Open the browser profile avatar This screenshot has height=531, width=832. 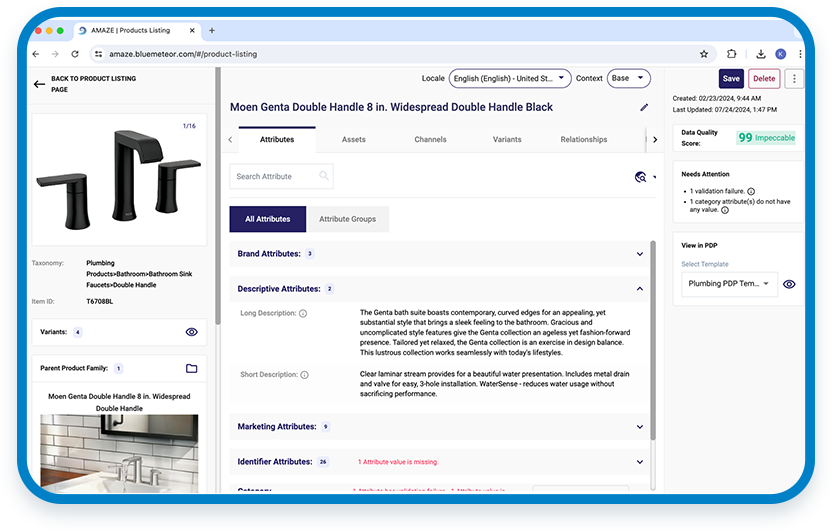(781, 54)
